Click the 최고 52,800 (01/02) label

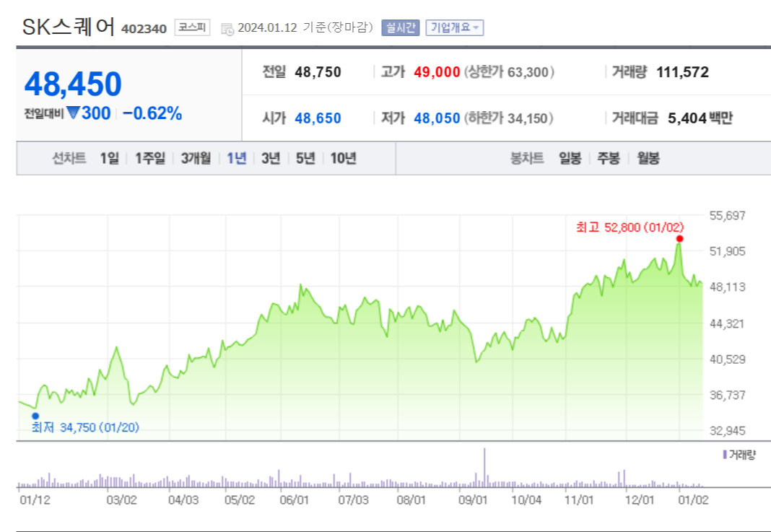coord(630,227)
